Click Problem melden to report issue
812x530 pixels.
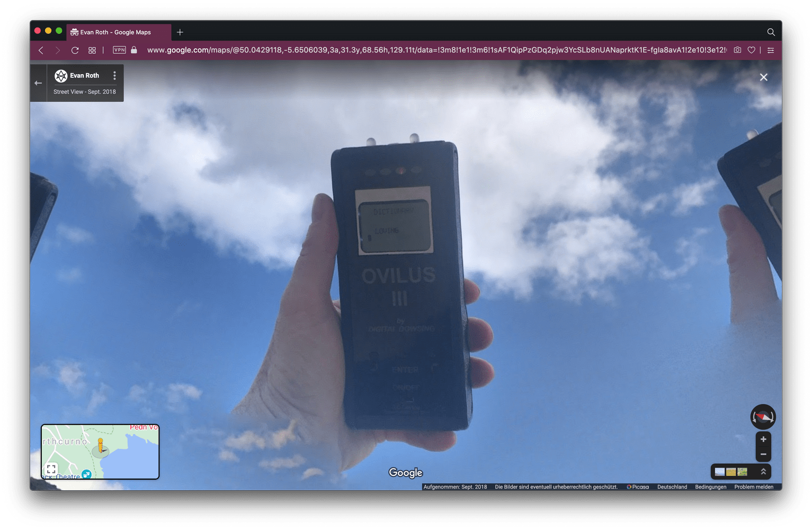(753, 487)
